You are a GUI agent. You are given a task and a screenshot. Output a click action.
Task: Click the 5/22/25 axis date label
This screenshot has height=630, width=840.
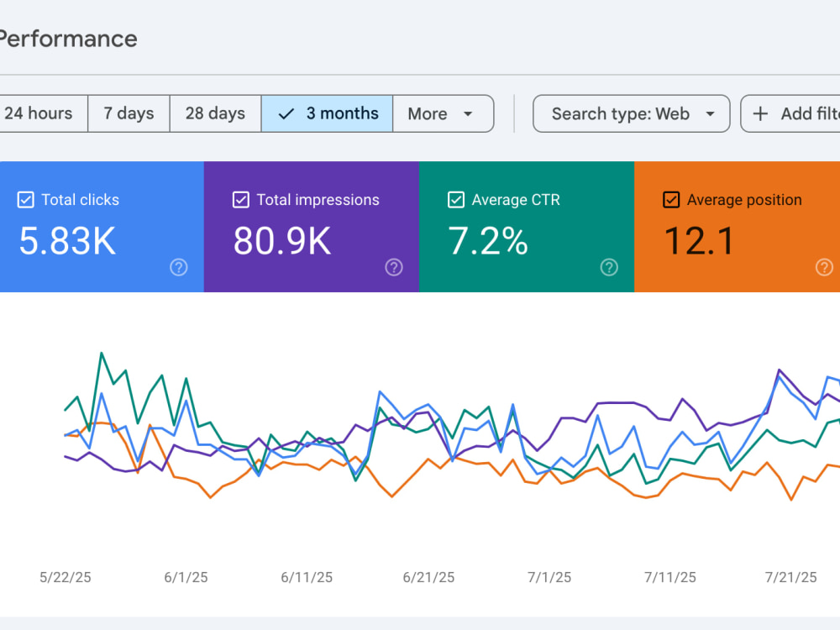pyautogui.click(x=66, y=578)
